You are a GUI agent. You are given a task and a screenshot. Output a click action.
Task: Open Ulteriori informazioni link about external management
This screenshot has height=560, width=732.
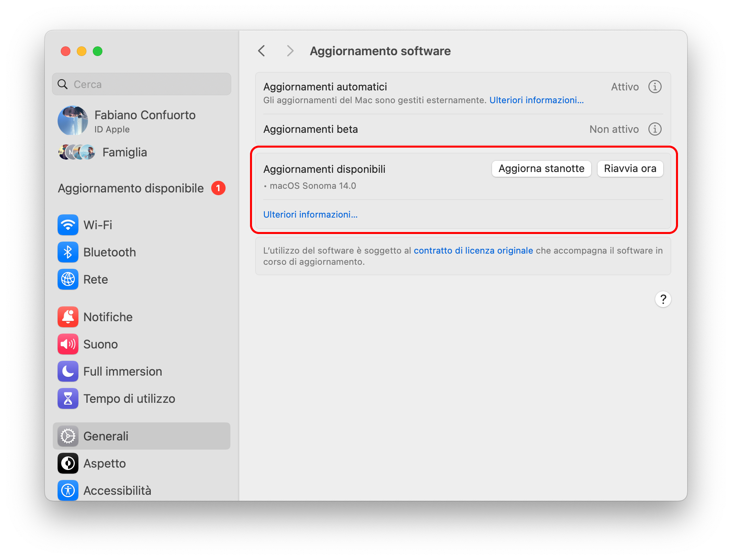[x=536, y=100]
